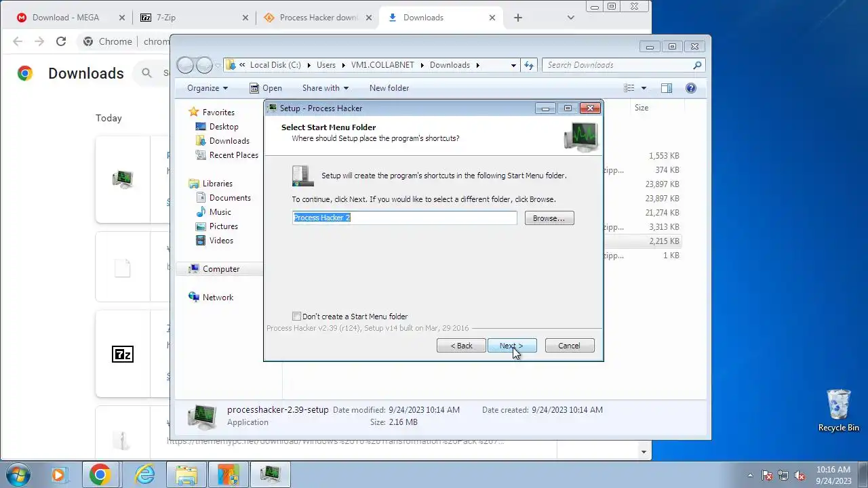
Task: Open the Share with dropdown
Action: click(x=325, y=88)
